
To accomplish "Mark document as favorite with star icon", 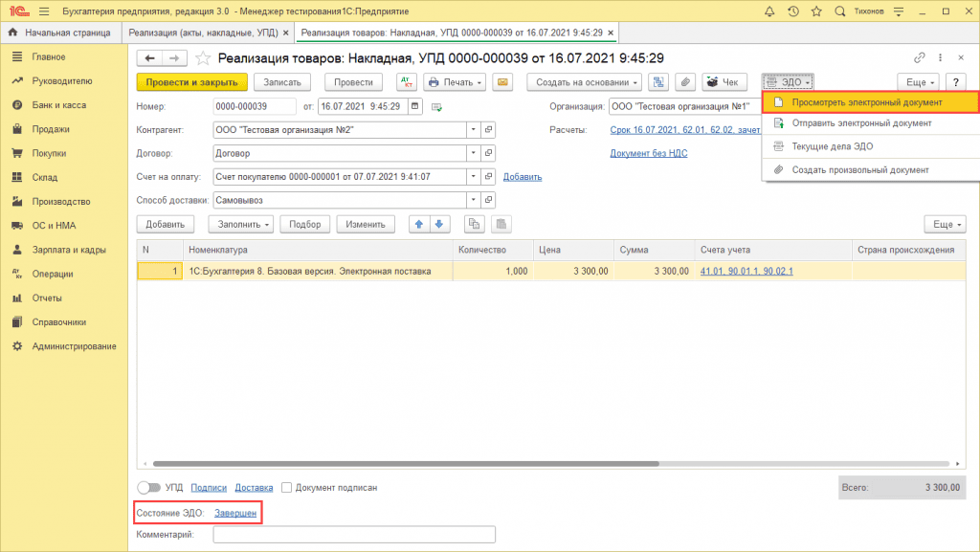I will [x=203, y=57].
